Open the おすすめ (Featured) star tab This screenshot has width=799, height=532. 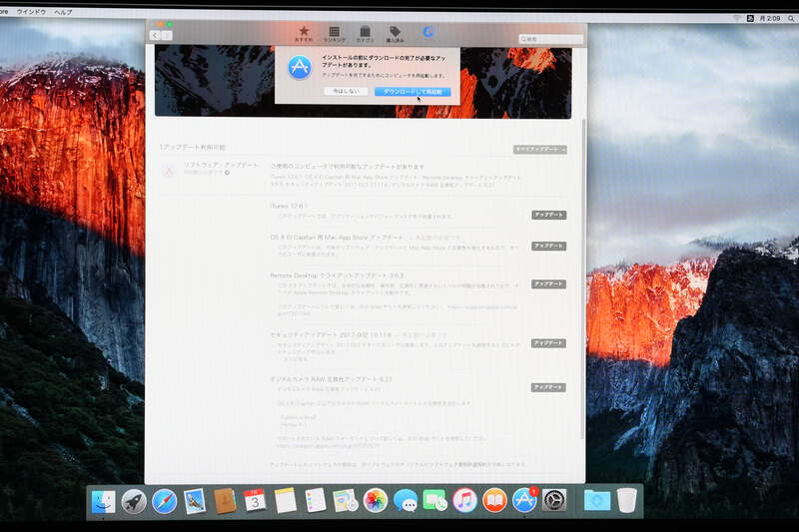(304, 34)
